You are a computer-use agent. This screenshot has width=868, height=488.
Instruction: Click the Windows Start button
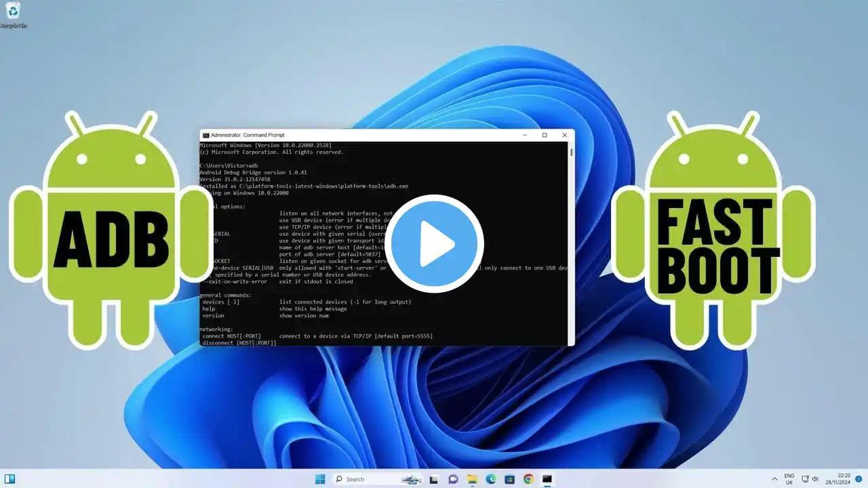320,479
